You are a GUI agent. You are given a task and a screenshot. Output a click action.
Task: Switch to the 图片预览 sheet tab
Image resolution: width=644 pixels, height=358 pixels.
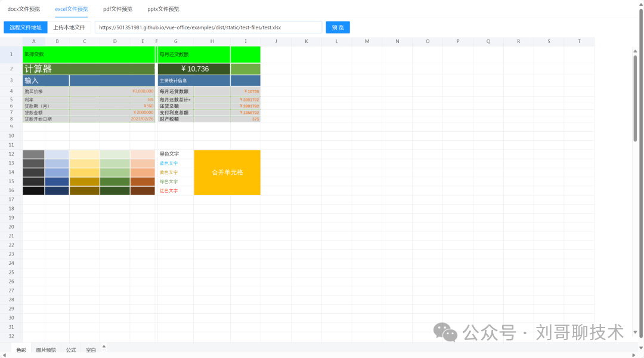pos(46,350)
